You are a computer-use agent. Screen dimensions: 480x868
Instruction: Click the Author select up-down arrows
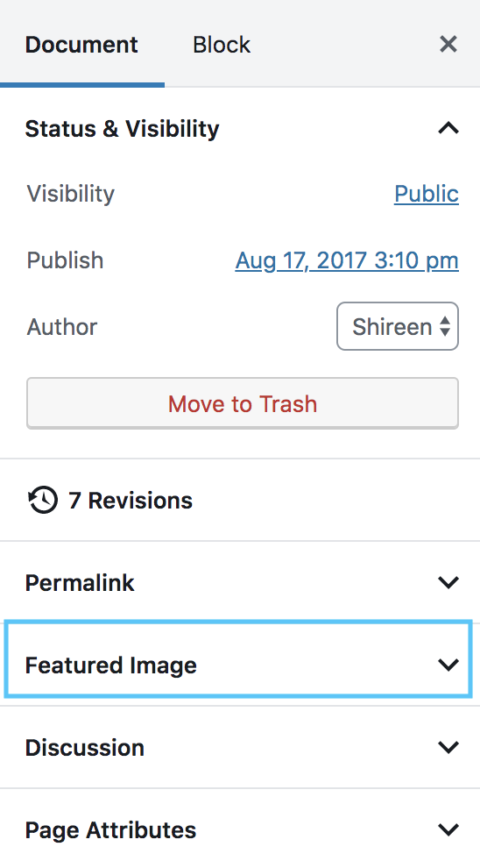coord(445,327)
